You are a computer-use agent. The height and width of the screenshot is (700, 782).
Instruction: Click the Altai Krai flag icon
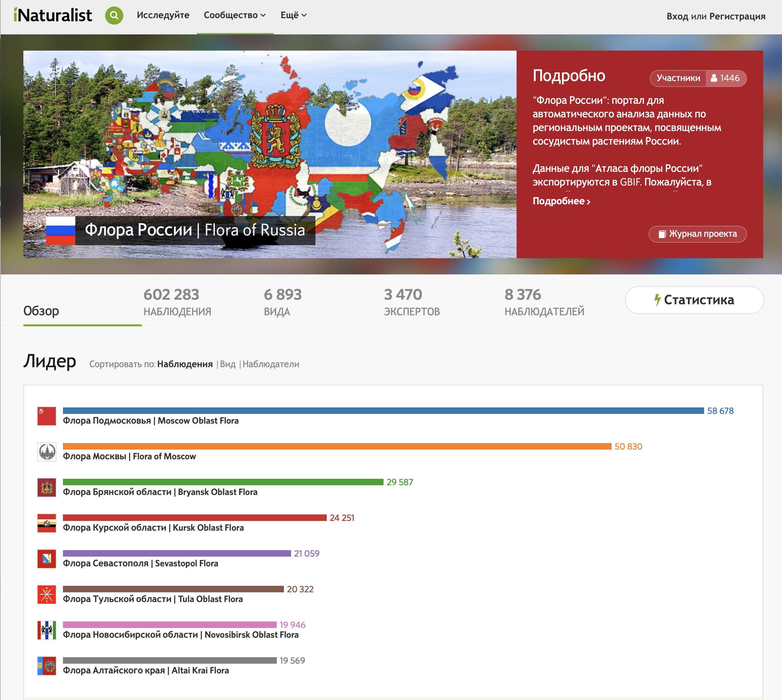(46, 666)
